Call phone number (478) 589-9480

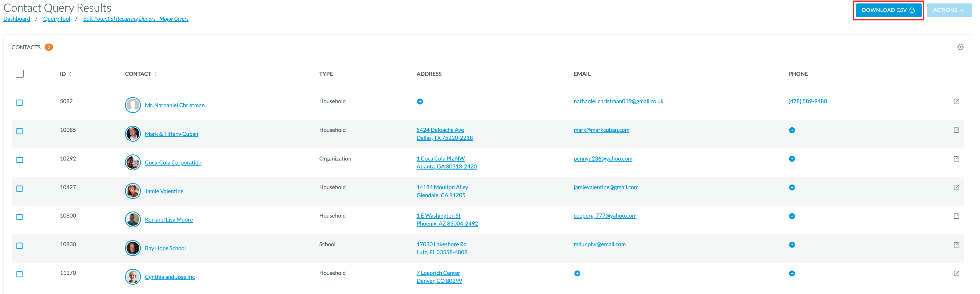click(x=808, y=101)
